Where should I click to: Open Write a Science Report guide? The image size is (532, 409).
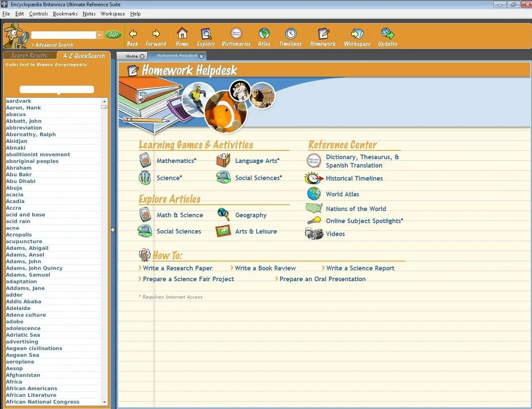[x=360, y=268]
